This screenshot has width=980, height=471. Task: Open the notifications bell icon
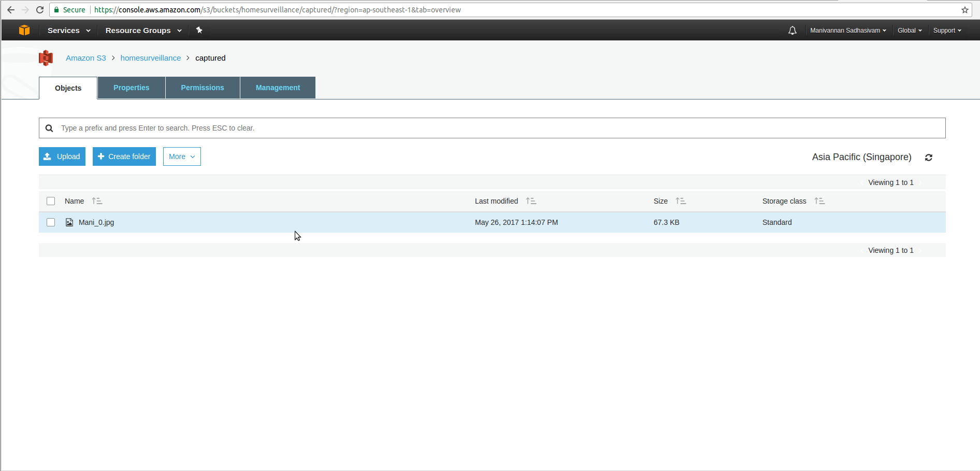(792, 31)
